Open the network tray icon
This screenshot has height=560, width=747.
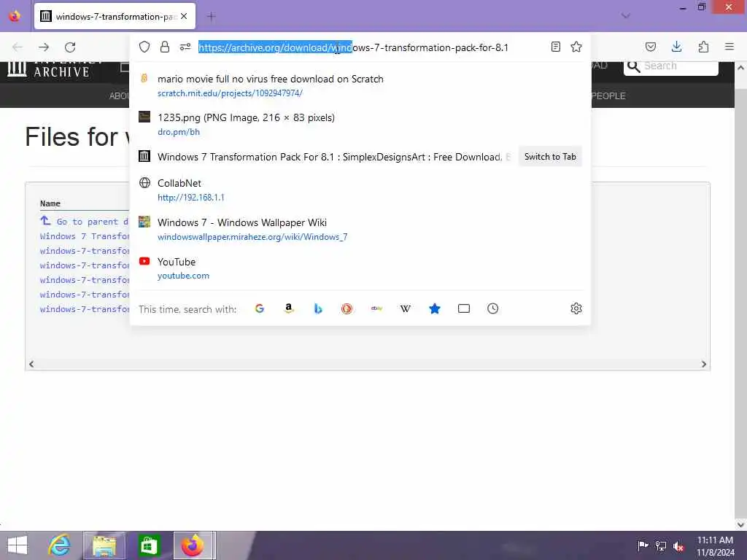click(x=661, y=545)
